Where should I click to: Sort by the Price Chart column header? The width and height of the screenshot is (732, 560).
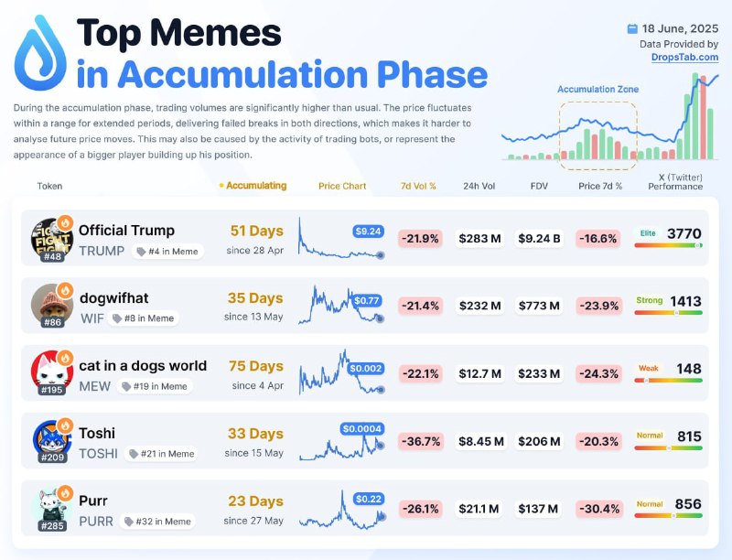click(342, 186)
